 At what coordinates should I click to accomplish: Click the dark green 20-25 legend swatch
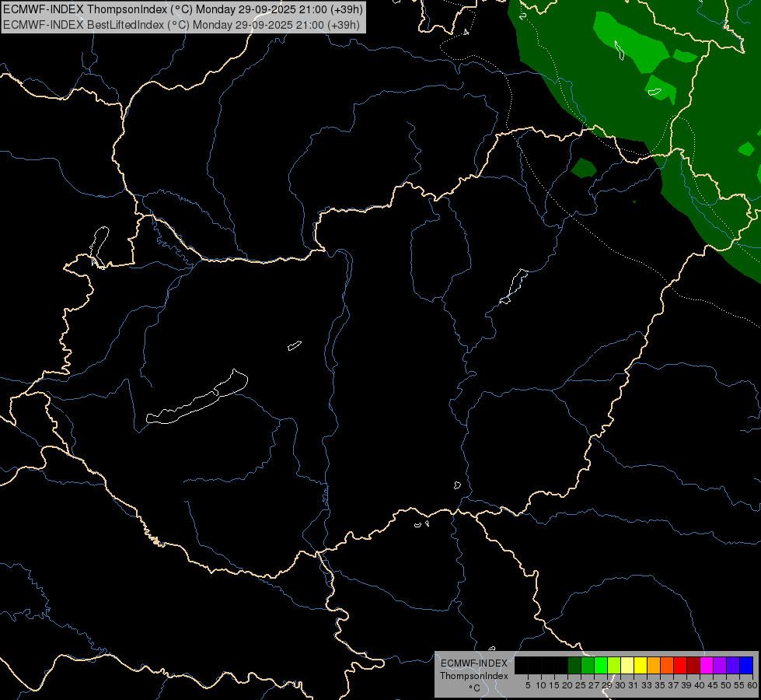coord(574,665)
